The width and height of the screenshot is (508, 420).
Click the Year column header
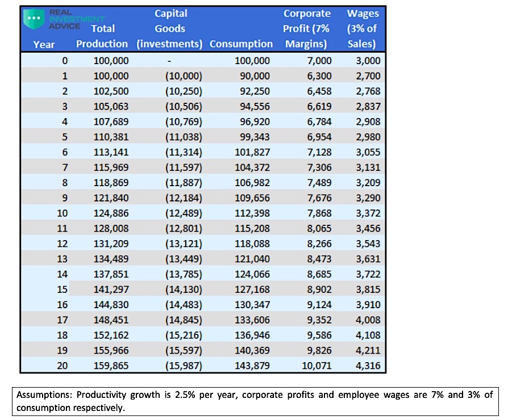44,44
